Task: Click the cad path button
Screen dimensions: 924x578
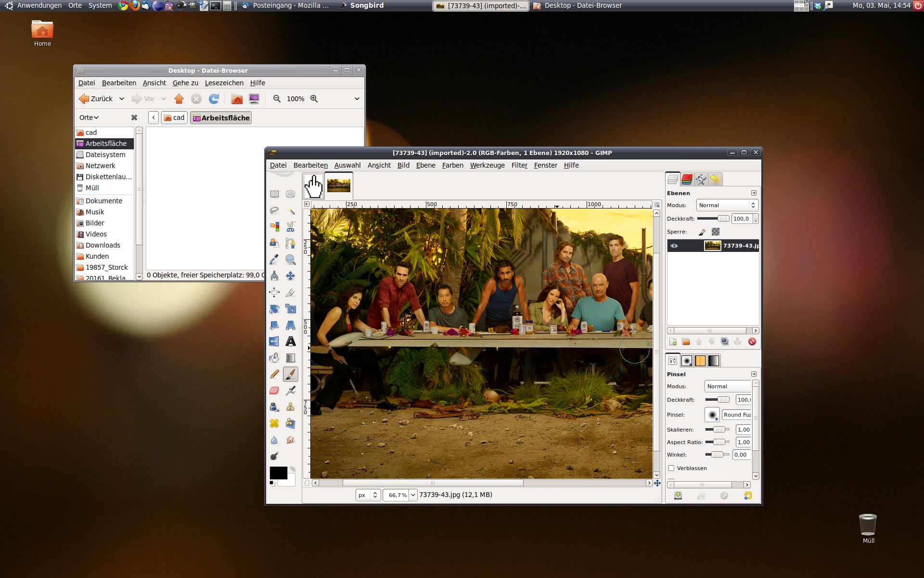Action: tap(174, 118)
